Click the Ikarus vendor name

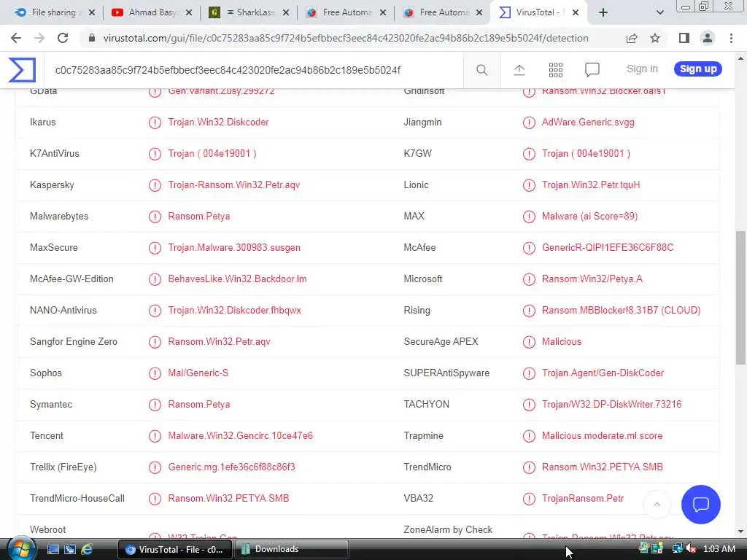click(x=42, y=122)
